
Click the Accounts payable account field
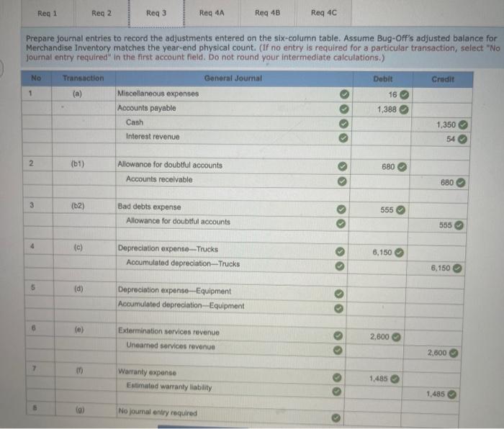point(233,108)
